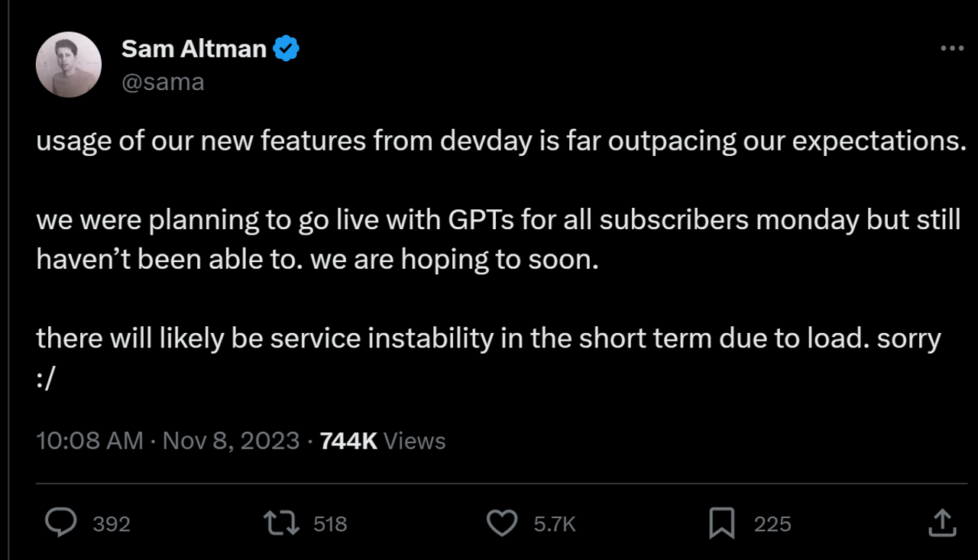Open the share upload icon

pyautogui.click(x=942, y=523)
